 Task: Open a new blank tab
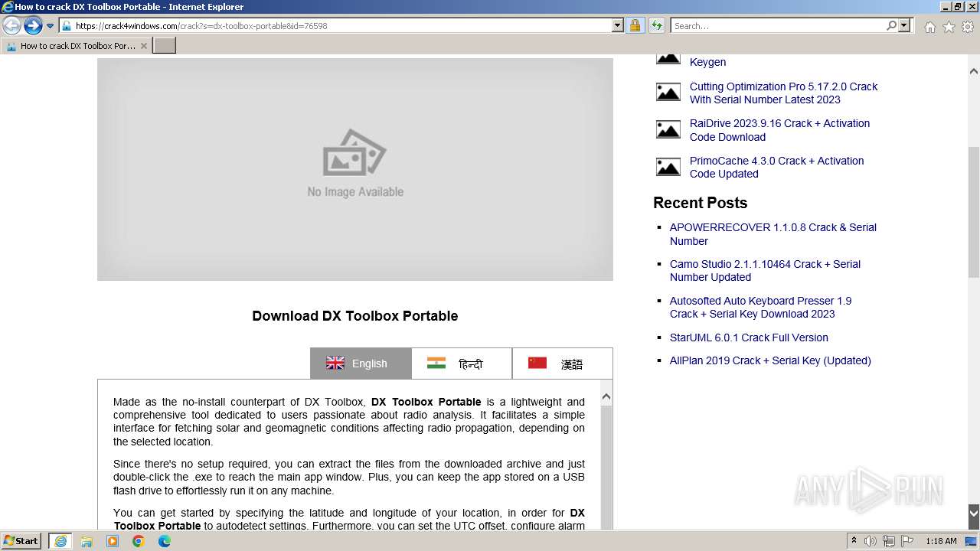tap(165, 46)
